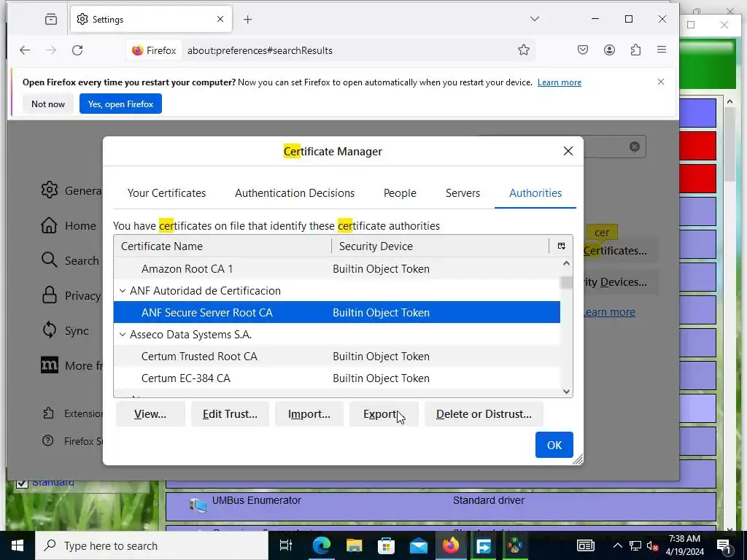747x560 pixels.
Task: Click the Learn more link in settings
Action: click(609, 312)
